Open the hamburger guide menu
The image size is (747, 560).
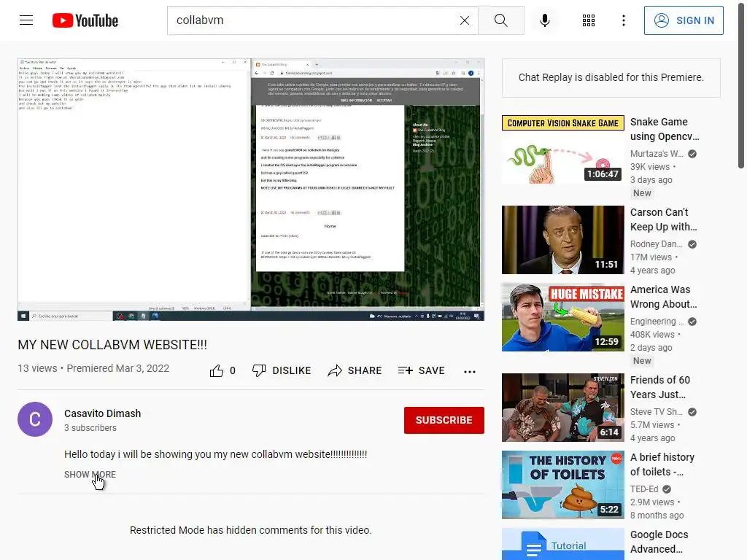(x=26, y=20)
